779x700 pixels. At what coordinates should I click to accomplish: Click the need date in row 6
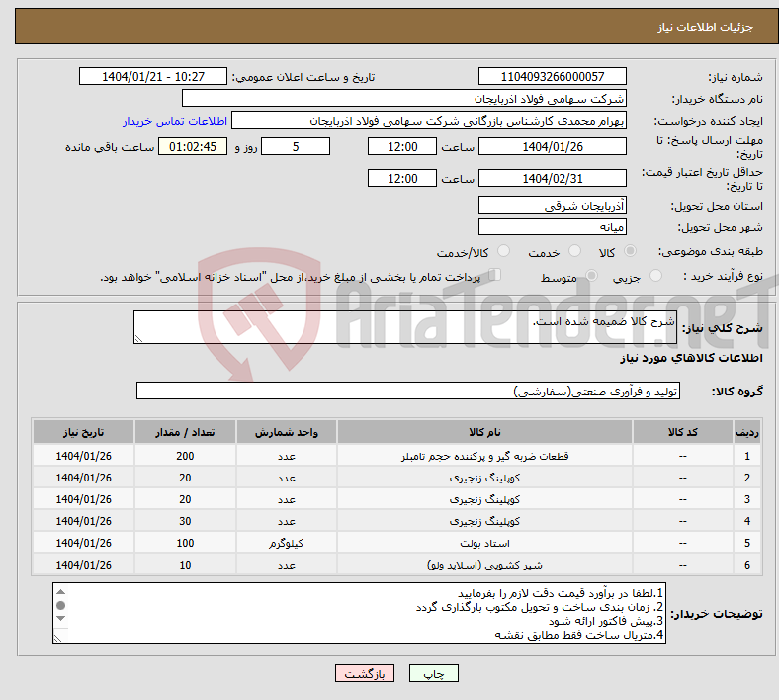[x=83, y=565]
